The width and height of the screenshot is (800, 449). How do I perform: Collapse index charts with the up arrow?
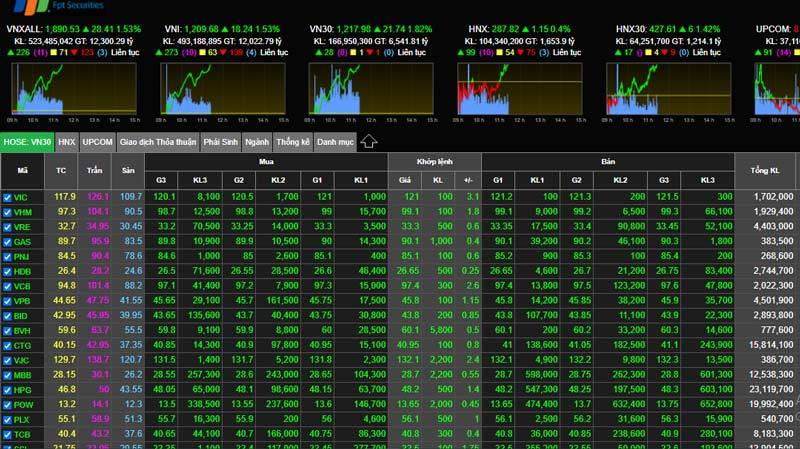[368, 142]
